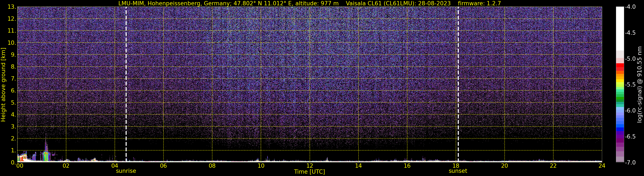The height and width of the screenshot is (176, 644).
Task: Click the y-axis tick label 9.
Action: [13, 55]
